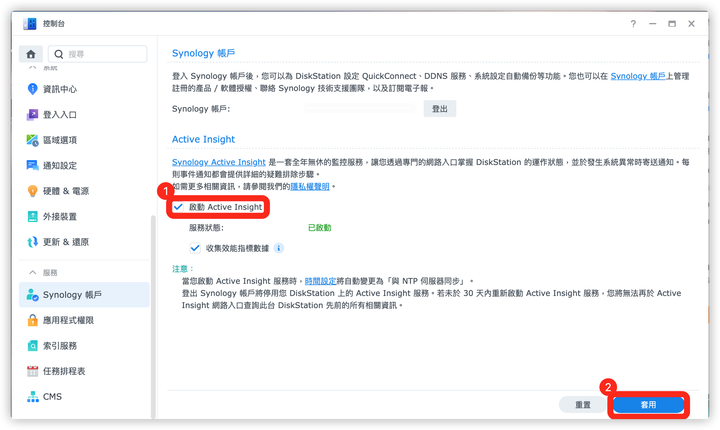
Task: Select CMS menu item
Action: click(84, 397)
